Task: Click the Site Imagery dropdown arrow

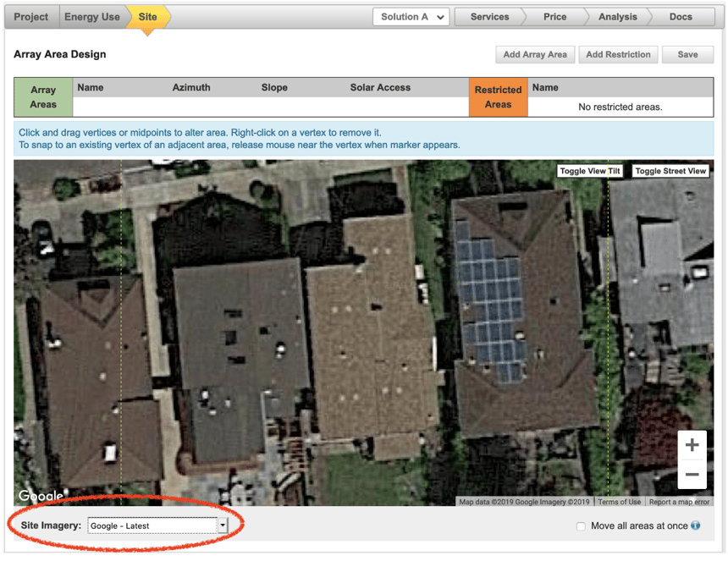Action: coord(222,525)
